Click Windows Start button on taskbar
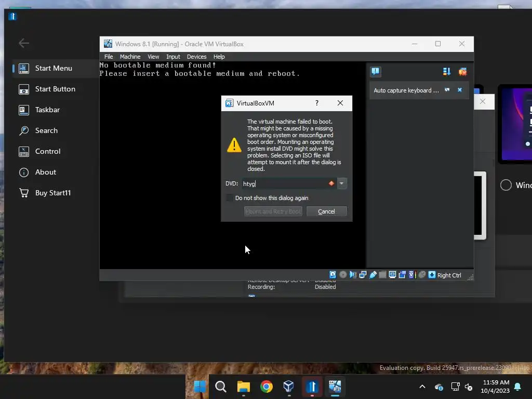532x399 pixels. (199, 387)
